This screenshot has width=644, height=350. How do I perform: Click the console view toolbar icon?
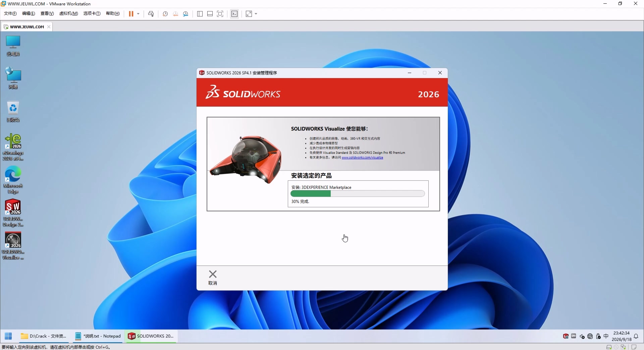(234, 14)
